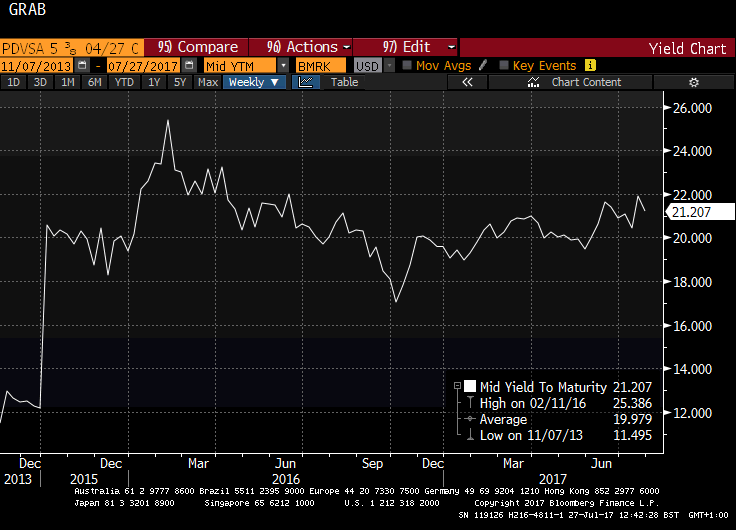The width and height of the screenshot is (736, 530).
Task: Select the 6M range tab
Action: click(95, 82)
